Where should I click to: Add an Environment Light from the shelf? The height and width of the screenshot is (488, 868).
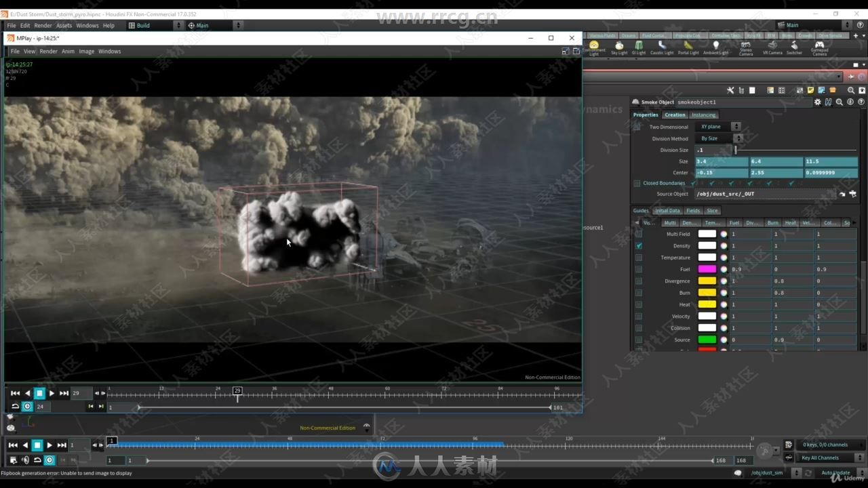pos(593,47)
